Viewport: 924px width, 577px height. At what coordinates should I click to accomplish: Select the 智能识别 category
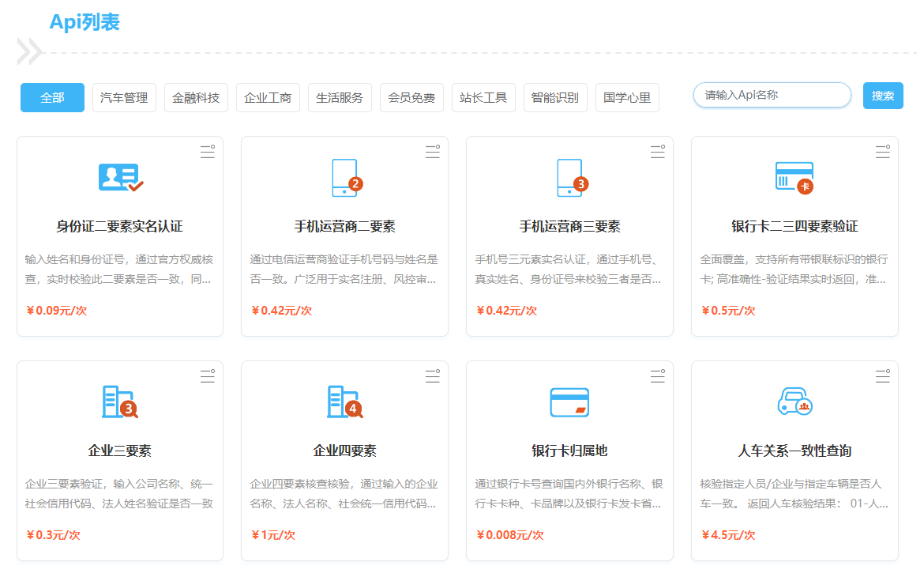tap(555, 98)
